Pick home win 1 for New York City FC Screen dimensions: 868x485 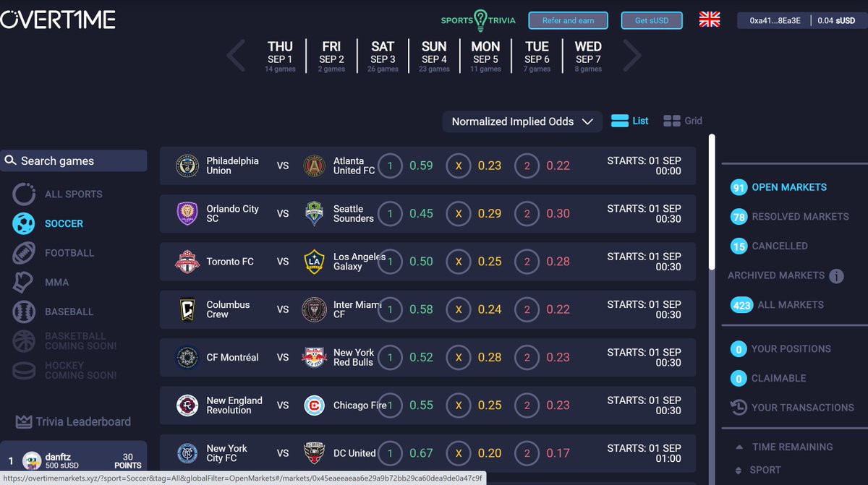click(391, 453)
